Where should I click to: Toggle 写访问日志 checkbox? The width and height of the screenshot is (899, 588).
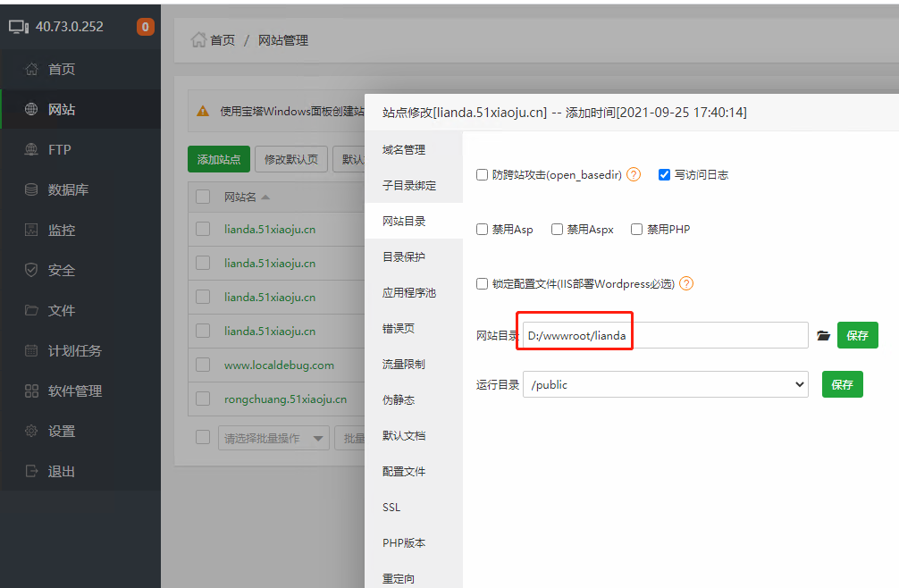[x=664, y=174]
